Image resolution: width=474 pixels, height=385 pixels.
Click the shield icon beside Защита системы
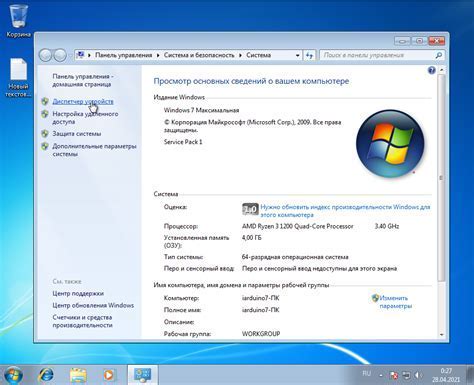point(45,134)
